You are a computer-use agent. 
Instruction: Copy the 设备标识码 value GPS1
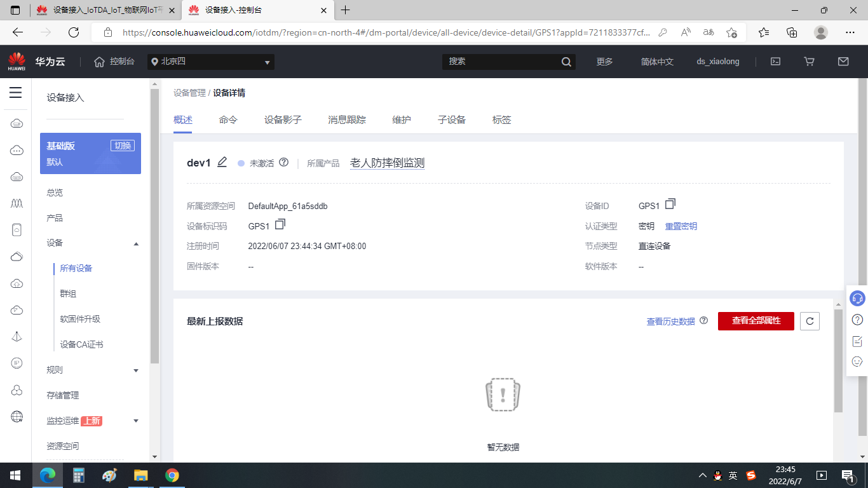pyautogui.click(x=280, y=224)
